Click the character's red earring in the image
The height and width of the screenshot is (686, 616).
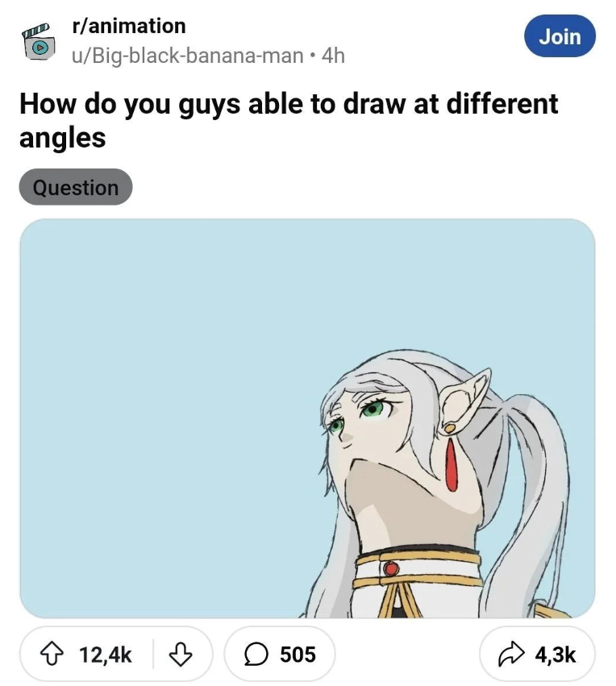point(452,465)
